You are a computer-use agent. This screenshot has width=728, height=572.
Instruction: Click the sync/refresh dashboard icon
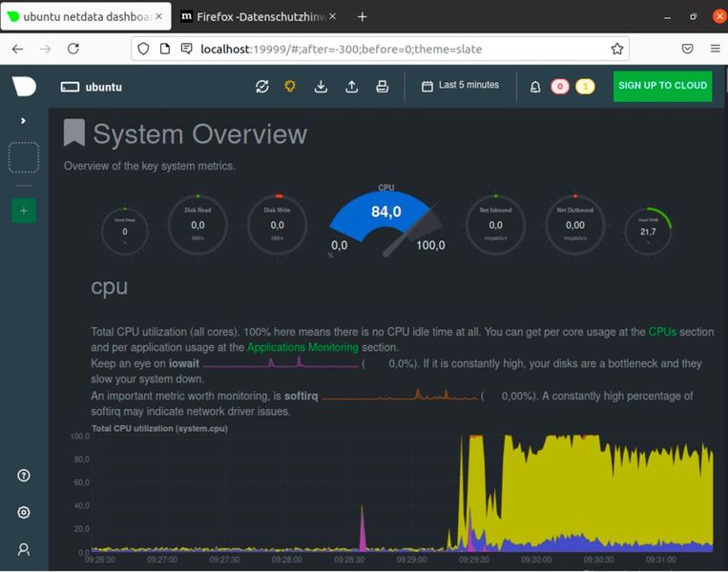click(x=262, y=87)
